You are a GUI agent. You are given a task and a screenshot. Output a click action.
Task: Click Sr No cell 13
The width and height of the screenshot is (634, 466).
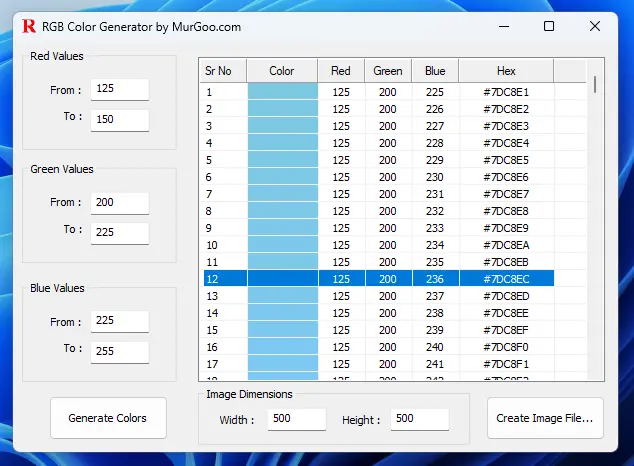pyautogui.click(x=212, y=296)
